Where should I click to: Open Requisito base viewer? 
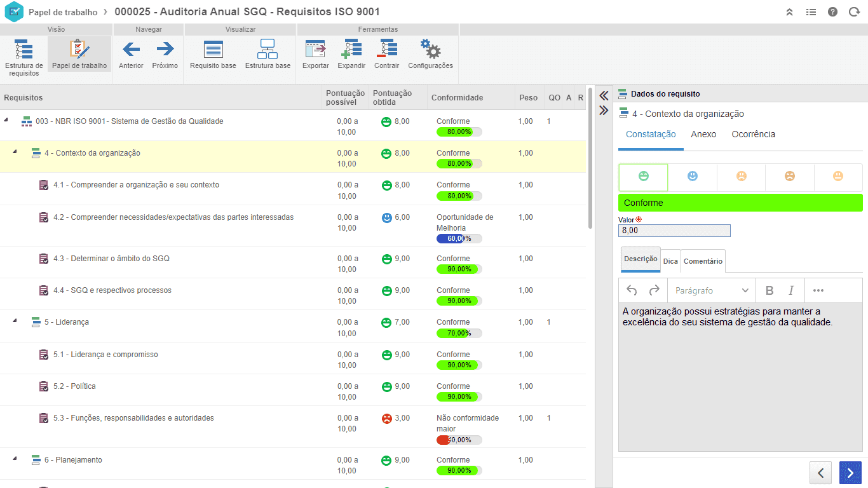[213, 54]
